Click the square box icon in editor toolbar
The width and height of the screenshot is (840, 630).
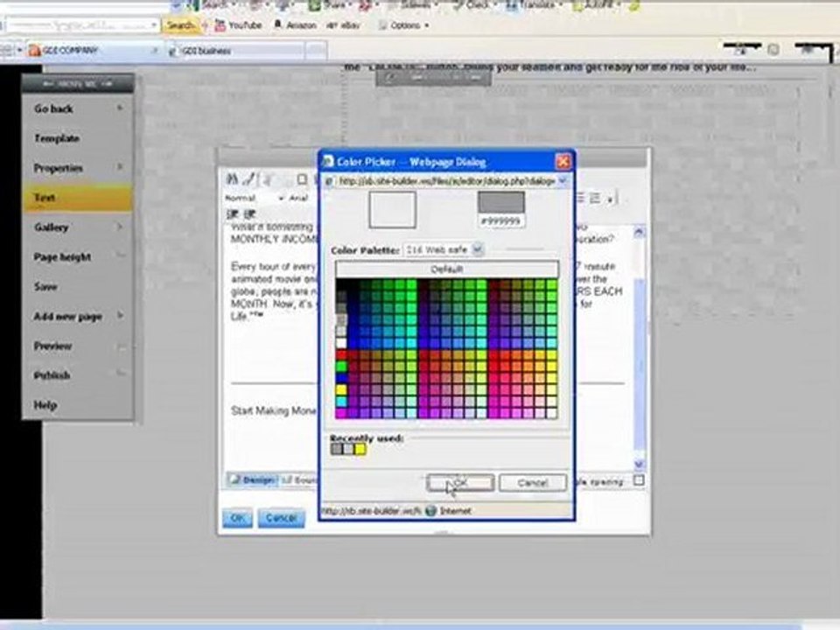[302, 178]
